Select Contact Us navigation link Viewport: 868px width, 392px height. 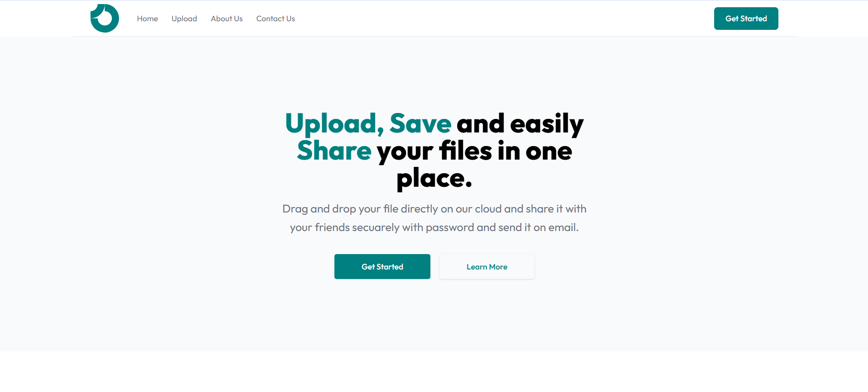pos(276,19)
